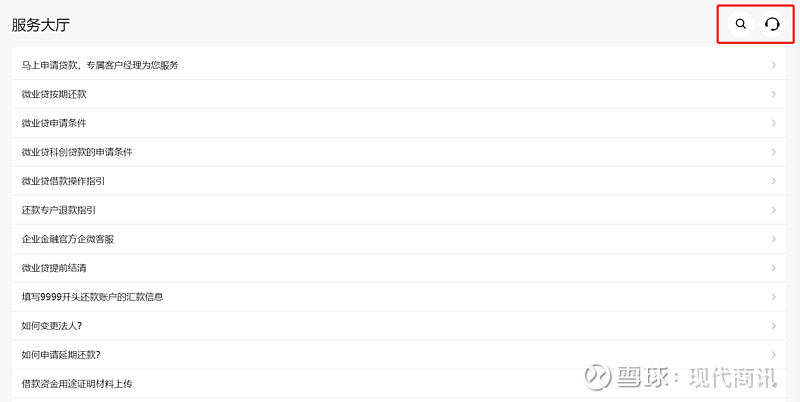Open search with the magnifier icon
800x402 pixels.
(741, 23)
